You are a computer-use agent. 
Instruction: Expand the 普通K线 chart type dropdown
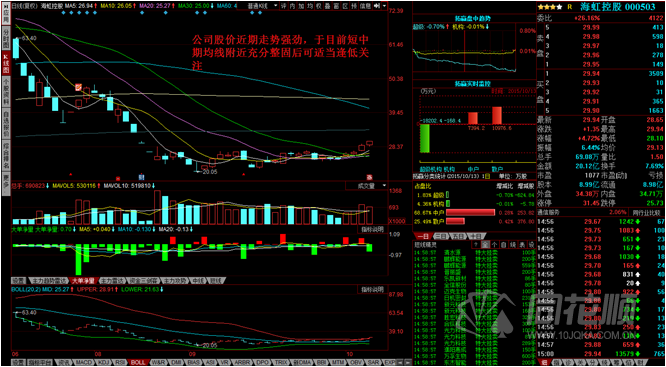(262, 6)
